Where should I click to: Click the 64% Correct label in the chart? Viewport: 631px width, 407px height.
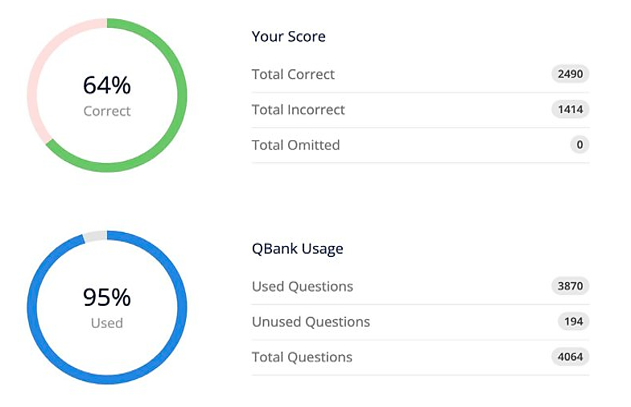[x=107, y=96]
